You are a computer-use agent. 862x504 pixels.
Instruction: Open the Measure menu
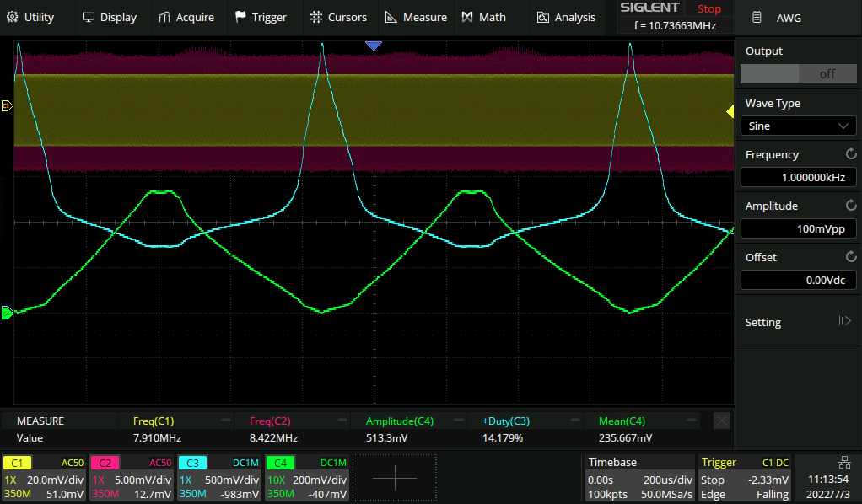pos(416,17)
